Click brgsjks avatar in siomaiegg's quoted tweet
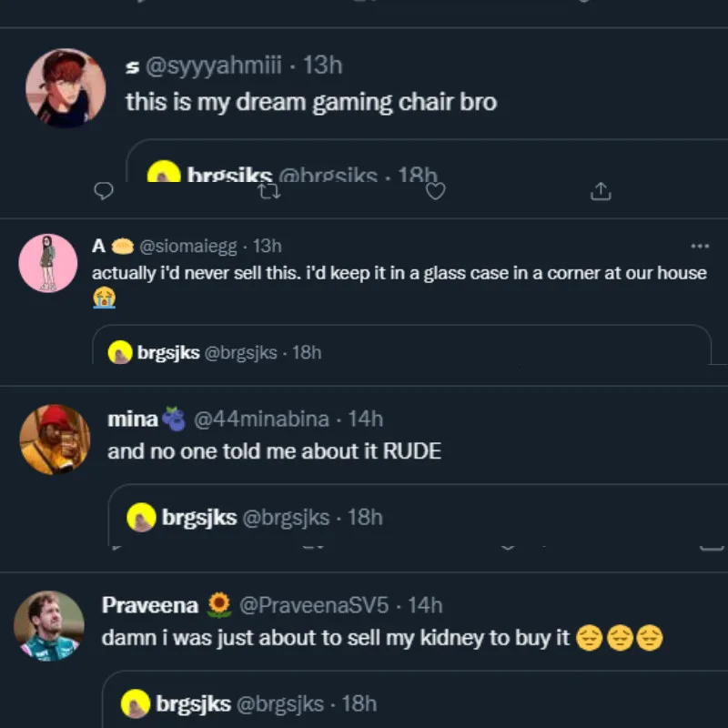Viewport: 728px width, 728px height. click(120, 352)
